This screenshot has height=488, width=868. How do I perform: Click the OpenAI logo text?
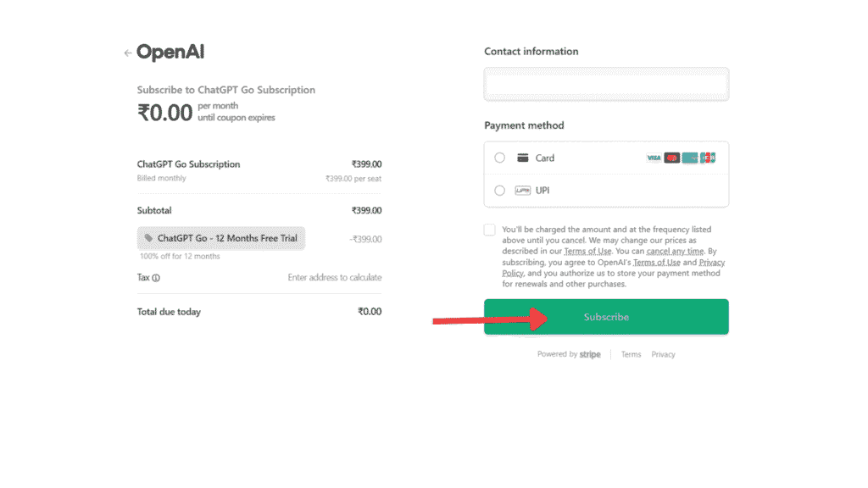point(170,53)
